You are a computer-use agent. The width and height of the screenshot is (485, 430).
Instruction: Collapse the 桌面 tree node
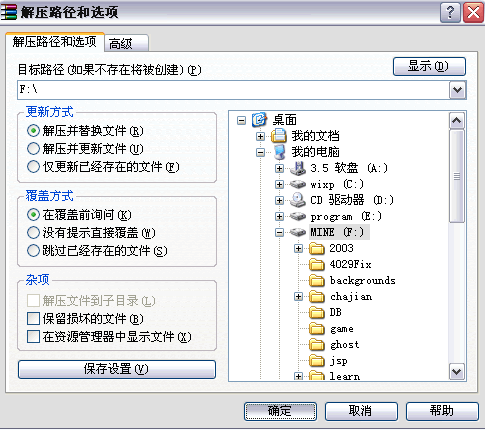(x=241, y=120)
